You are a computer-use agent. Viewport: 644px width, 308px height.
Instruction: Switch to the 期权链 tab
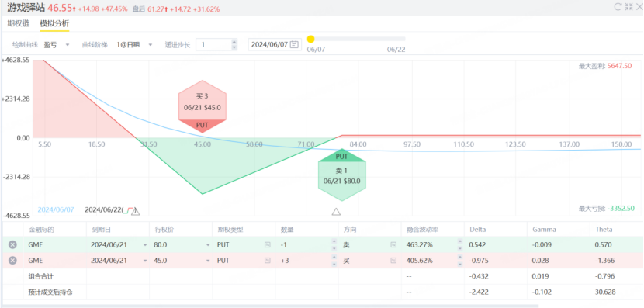(x=18, y=23)
